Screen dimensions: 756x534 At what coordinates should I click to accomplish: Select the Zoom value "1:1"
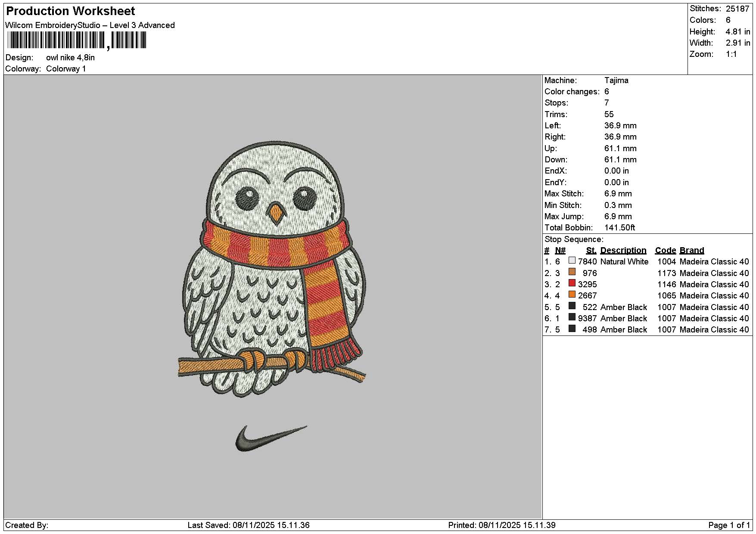point(731,54)
